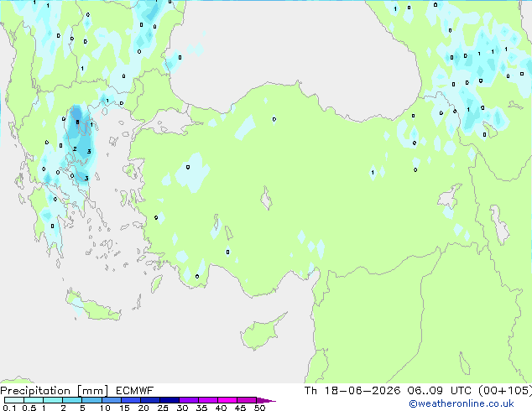Pick the 35–40 mm magenta legend swatch
Image resolution: width=532 pixels, height=411 pixels.
point(207,400)
